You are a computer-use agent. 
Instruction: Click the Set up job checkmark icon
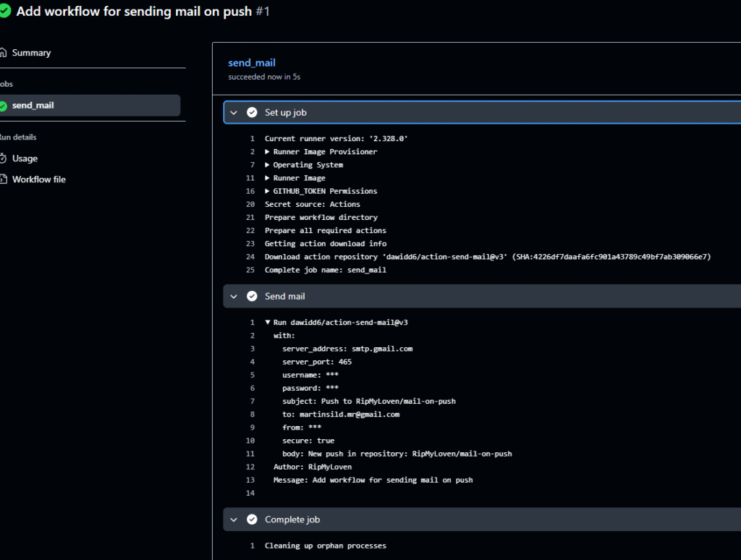pos(252,112)
